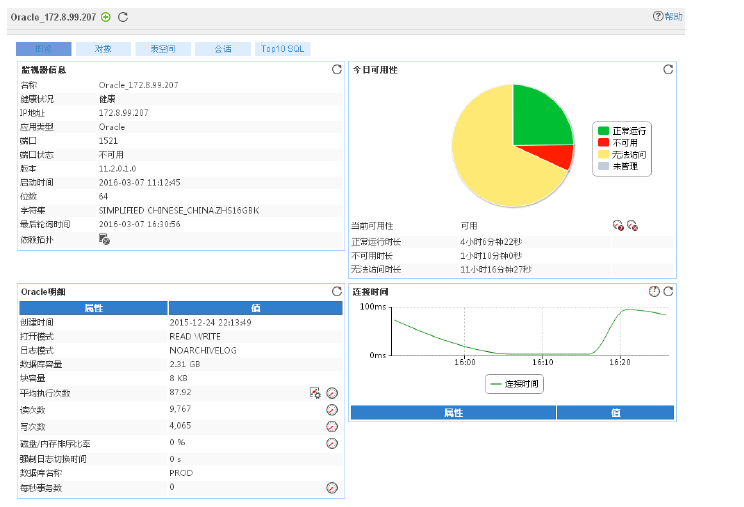Image resolution: width=744 pixels, height=507 pixels.
Task: Click the gauge icon in 每秒事务数 row
Action: pyautogui.click(x=332, y=488)
